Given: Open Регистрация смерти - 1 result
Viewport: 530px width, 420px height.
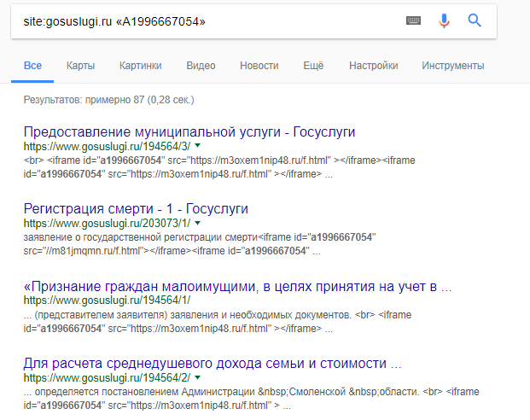Looking at the screenshot, I should (x=136, y=209).
